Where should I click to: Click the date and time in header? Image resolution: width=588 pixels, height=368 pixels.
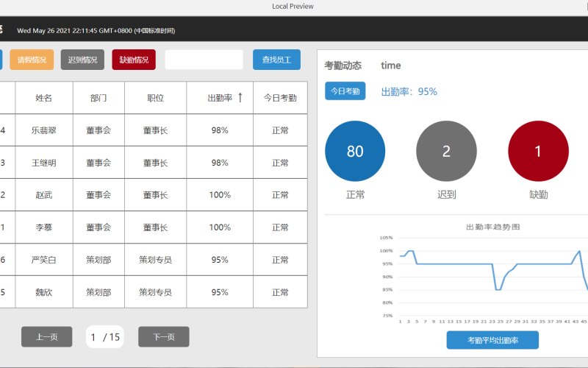point(96,31)
